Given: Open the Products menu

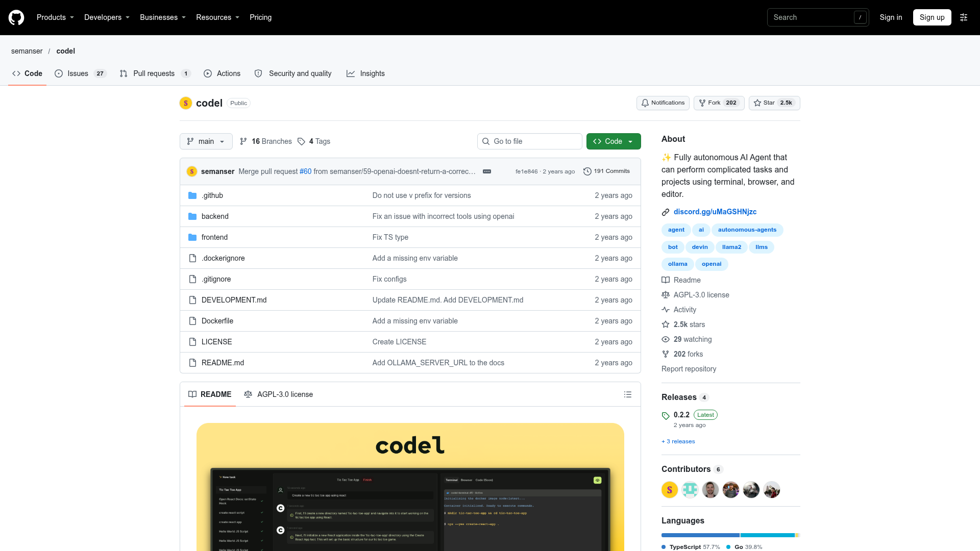Looking at the screenshot, I should 55,17.
